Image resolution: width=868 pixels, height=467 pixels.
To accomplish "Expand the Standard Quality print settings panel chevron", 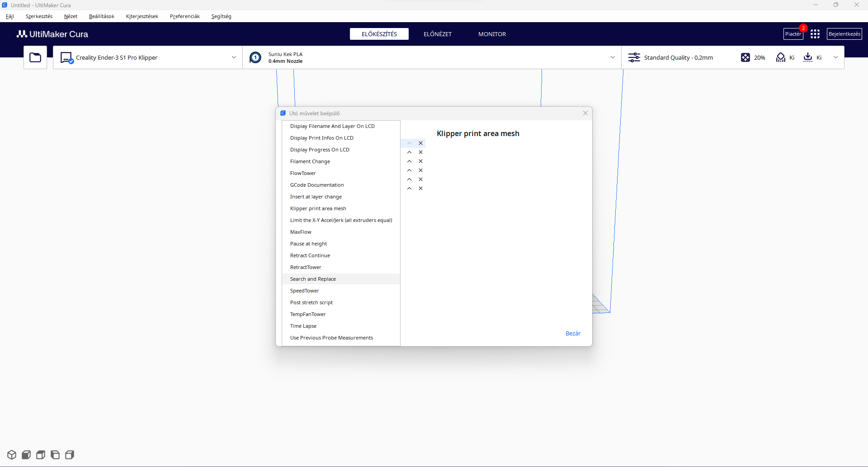I will tap(835, 57).
